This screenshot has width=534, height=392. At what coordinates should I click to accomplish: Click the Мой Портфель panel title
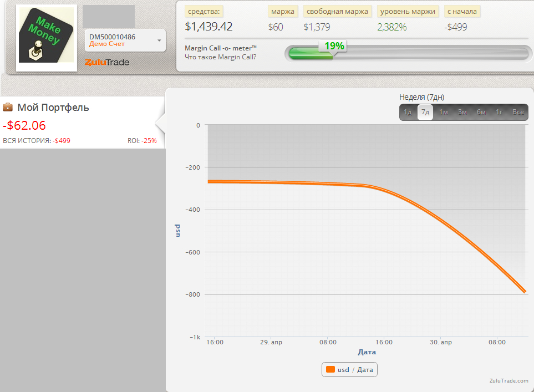coord(53,108)
